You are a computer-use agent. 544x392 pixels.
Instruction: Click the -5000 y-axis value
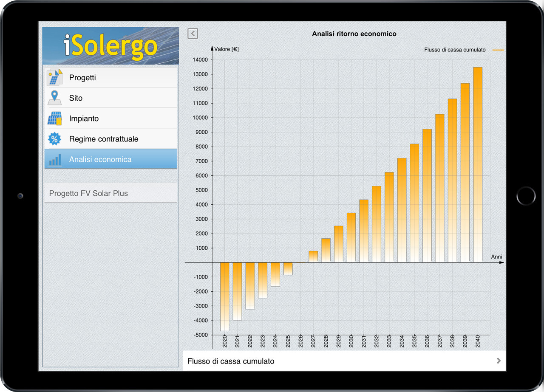[x=200, y=335]
